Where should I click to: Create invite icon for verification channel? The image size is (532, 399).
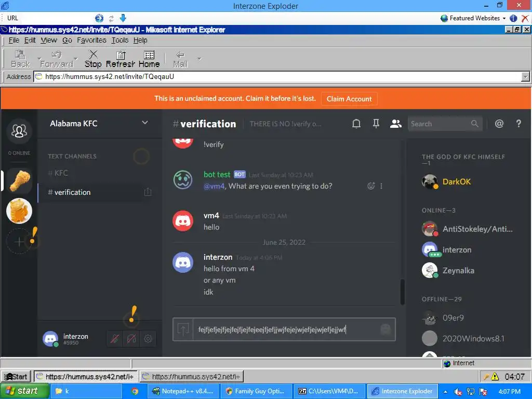tap(148, 192)
